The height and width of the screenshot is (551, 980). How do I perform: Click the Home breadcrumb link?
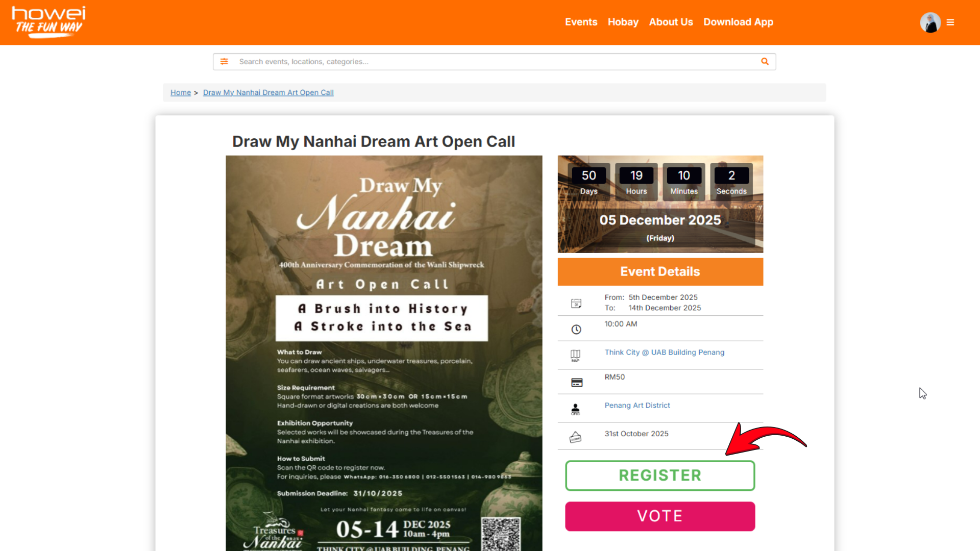coord(181,92)
